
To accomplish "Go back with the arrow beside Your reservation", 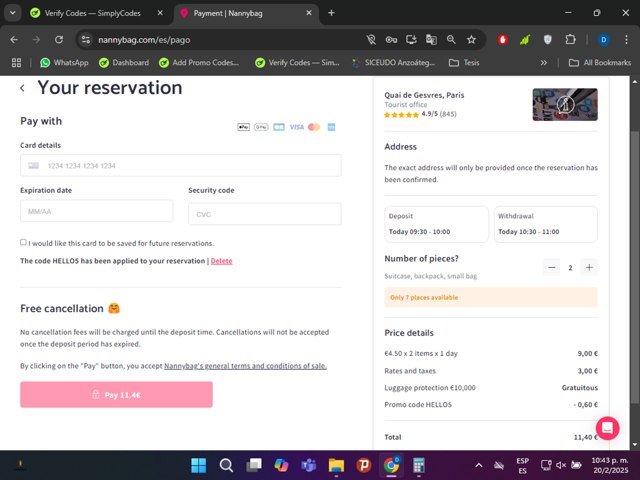I will point(22,88).
